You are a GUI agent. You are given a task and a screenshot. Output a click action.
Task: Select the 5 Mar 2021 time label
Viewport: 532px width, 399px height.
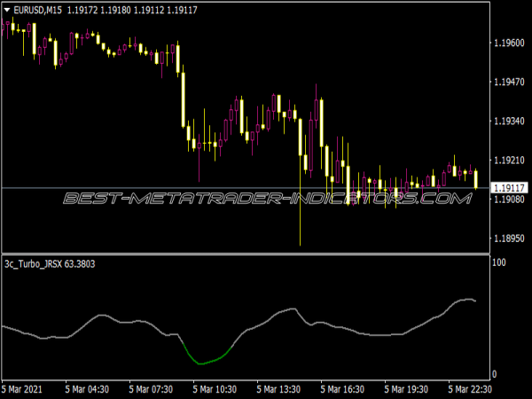click(x=20, y=388)
